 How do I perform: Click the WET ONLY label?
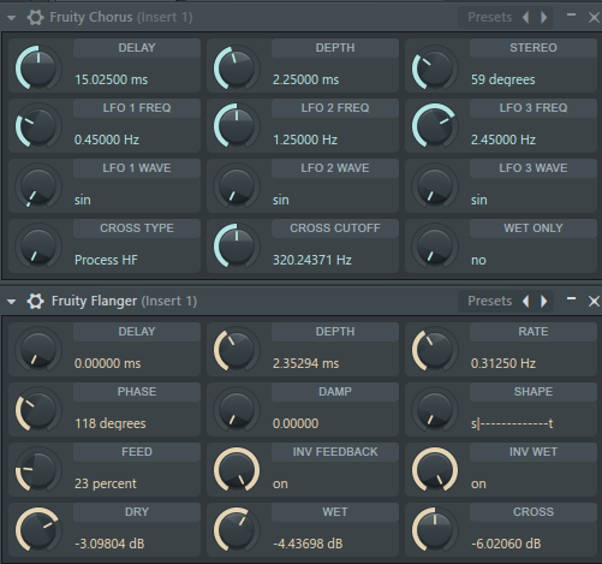click(533, 228)
